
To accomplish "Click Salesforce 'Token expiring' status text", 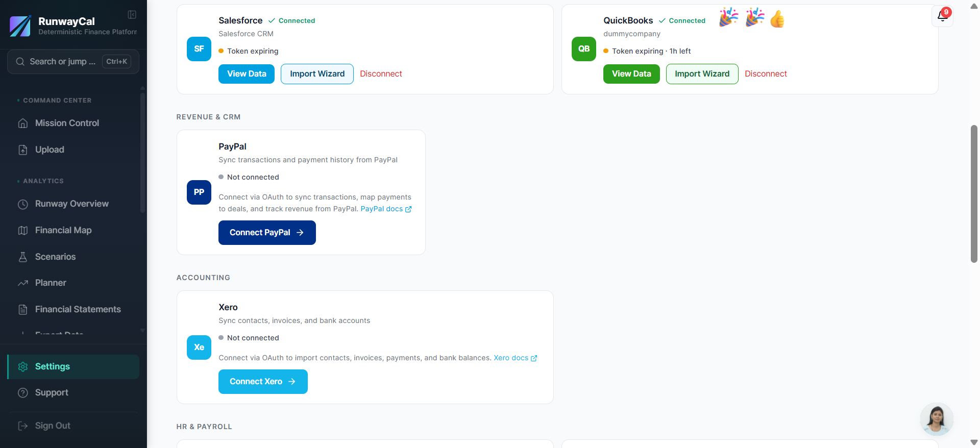I will 253,51.
